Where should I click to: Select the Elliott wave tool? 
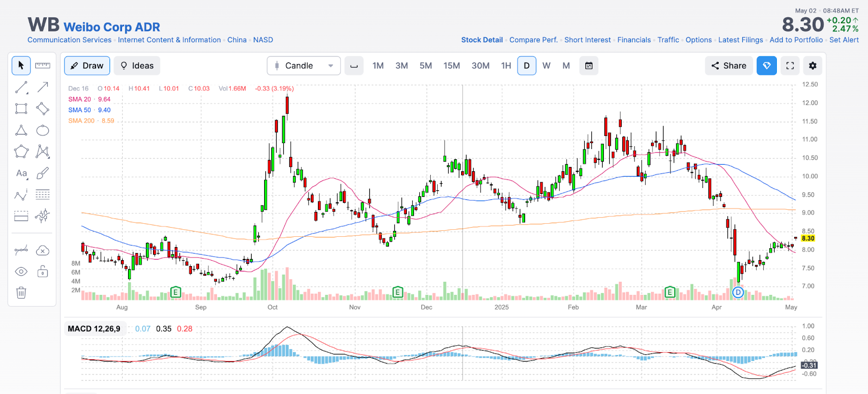coord(21,195)
